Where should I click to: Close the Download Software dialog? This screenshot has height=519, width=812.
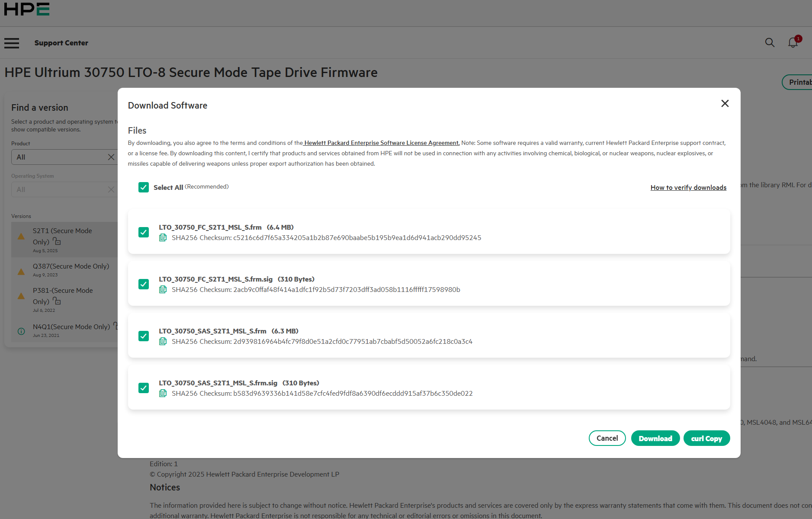[x=725, y=103]
